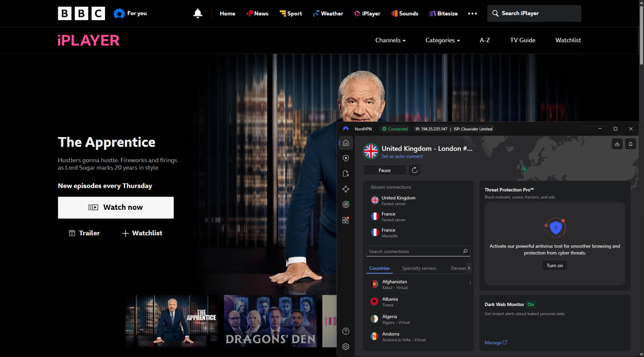
Task: Open BBC Weather
Action: [x=328, y=14]
